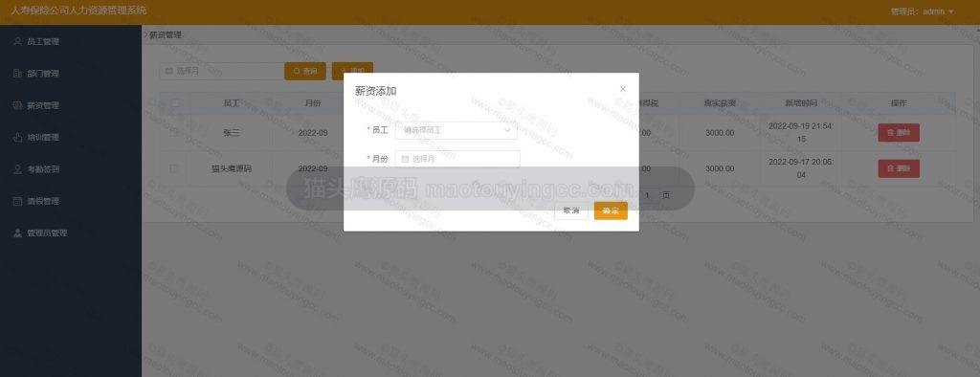Click the 员工管理 sidebar icon

pos(17,41)
